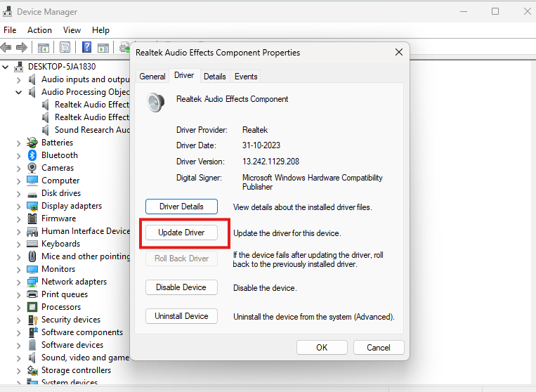Image resolution: width=536 pixels, height=392 pixels.
Task: Expand the Processors category
Action: pos(18,308)
